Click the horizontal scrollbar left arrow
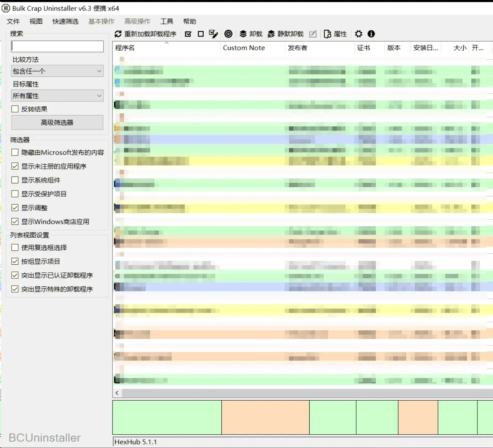 [117, 393]
